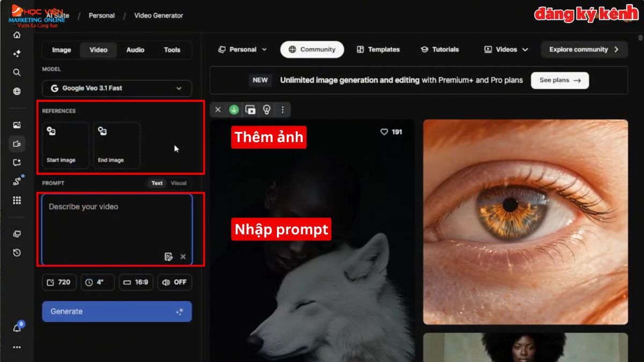Viewport: 644px width, 362px height.
Task: Click the history icon in the left sidebar
Action: [x=16, y=253]
